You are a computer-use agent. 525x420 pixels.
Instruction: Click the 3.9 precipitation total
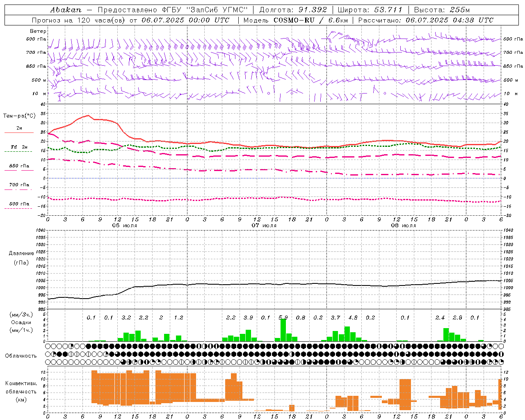(248, 317)
